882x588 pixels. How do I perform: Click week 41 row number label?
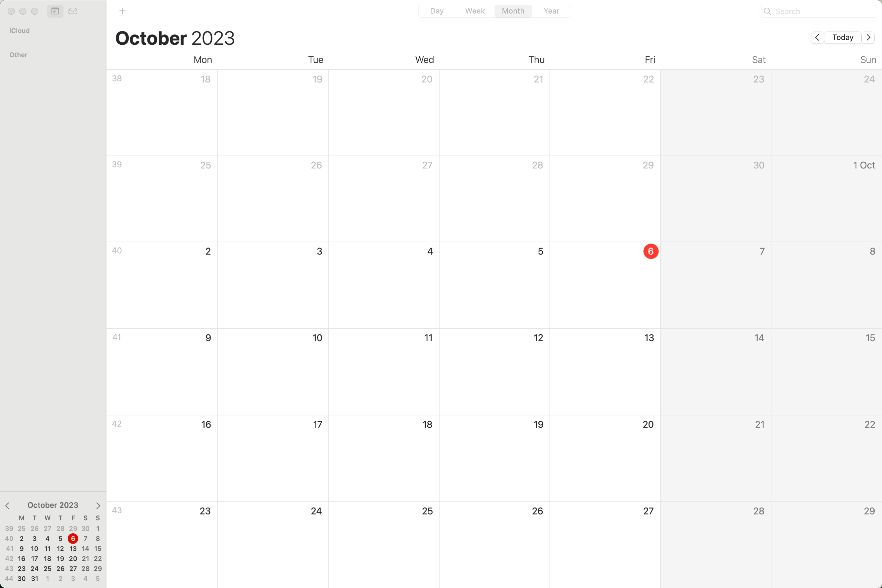(116, 337)
